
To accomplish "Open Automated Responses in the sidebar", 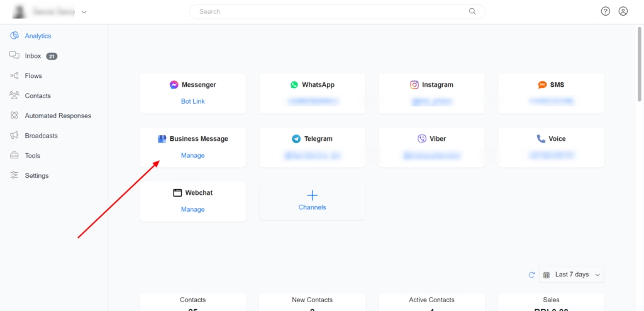I will (x=58, y=116).
